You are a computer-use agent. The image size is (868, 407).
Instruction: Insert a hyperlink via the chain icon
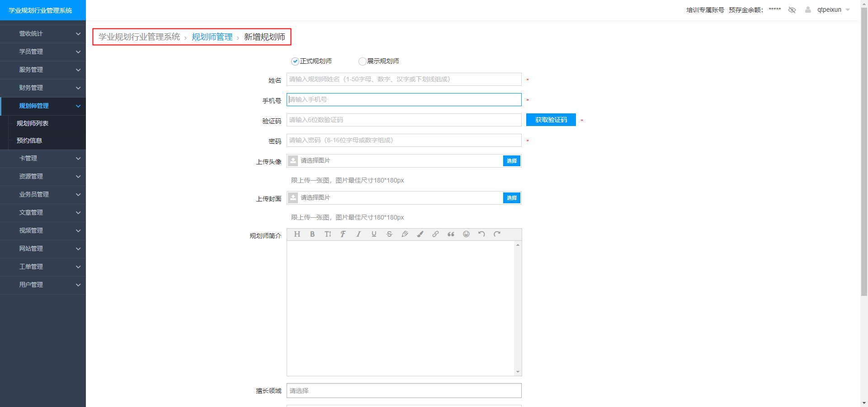[435, 234]
